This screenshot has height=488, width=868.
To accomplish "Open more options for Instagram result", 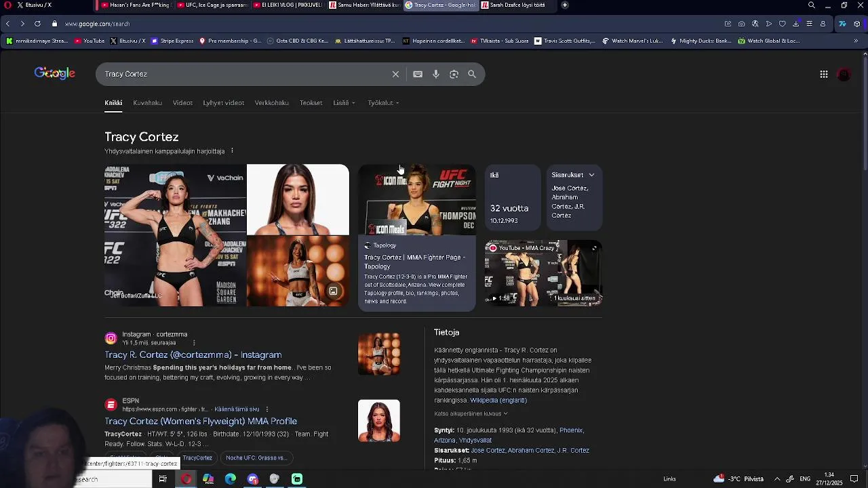I will click(x=194, y=343).
